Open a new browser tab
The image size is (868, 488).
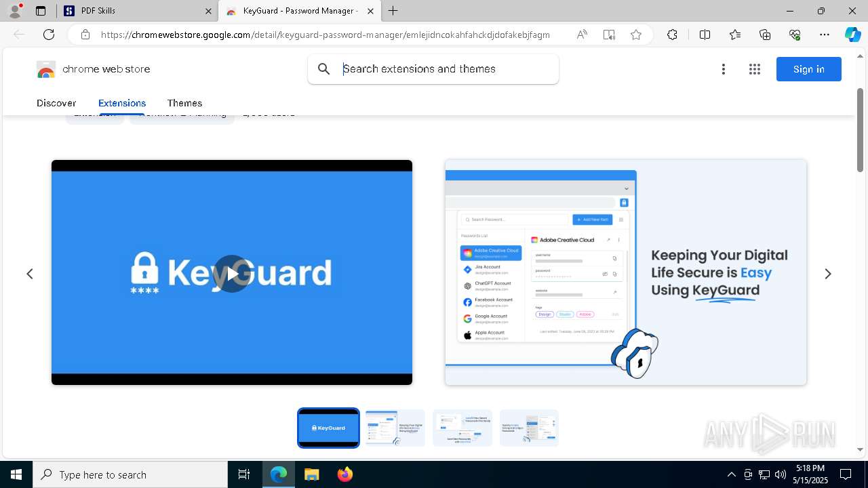point(393,11)
